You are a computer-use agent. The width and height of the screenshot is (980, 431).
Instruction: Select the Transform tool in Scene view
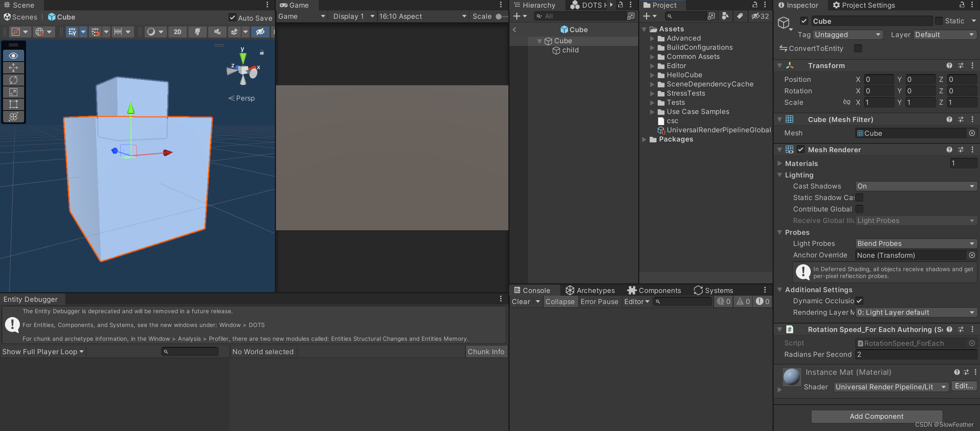[13, 116]
